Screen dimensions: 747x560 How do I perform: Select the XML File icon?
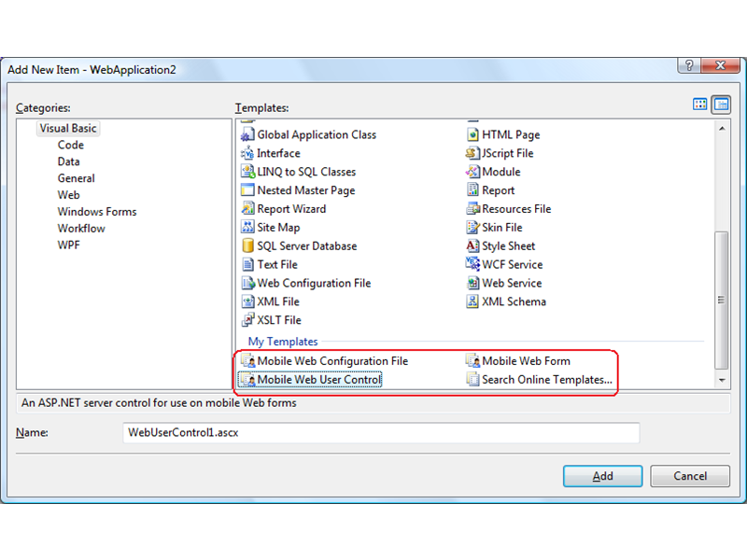pos(247,301)
